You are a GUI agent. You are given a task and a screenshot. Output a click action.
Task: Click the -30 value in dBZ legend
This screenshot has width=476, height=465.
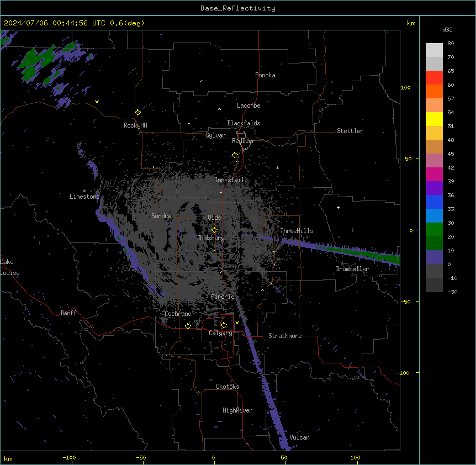tap(452, 292)
